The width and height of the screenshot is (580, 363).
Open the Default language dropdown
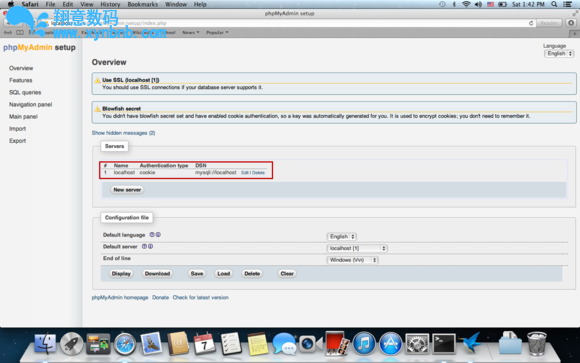click(x=341, y=236)
